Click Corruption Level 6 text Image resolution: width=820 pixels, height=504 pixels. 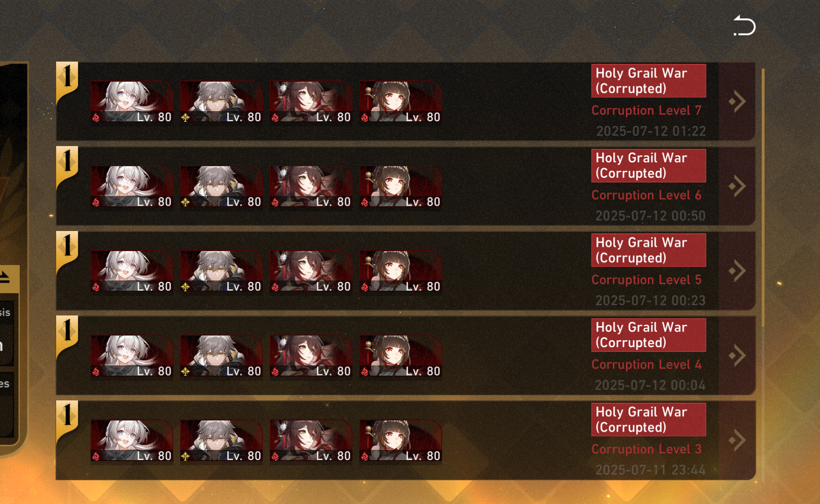click(646, 195)
